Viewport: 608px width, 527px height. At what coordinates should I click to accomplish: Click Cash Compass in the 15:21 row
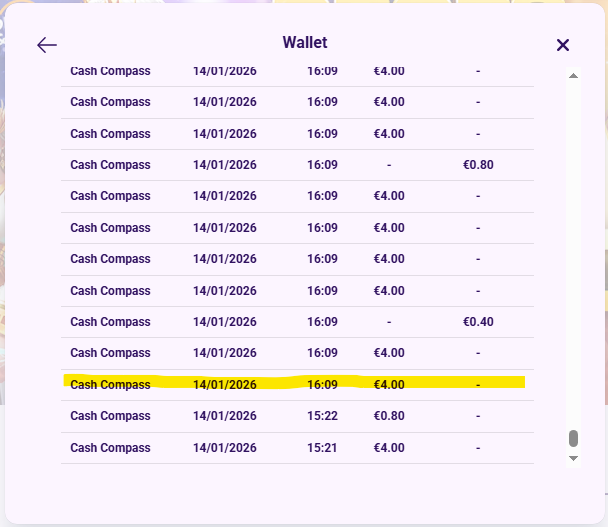tap(110, 448)
